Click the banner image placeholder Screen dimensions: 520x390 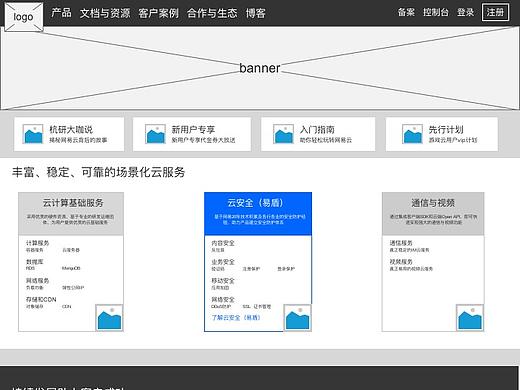click(x=260, y=68)
